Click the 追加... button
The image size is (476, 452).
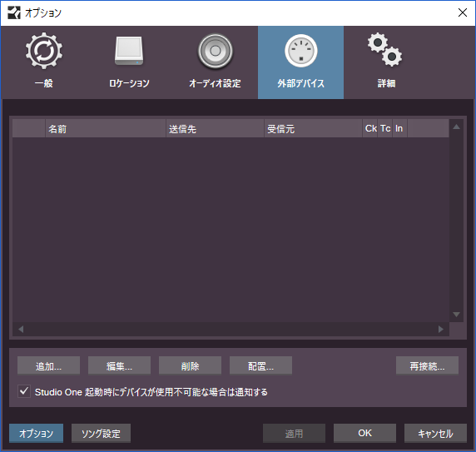[x=48, y=365]
